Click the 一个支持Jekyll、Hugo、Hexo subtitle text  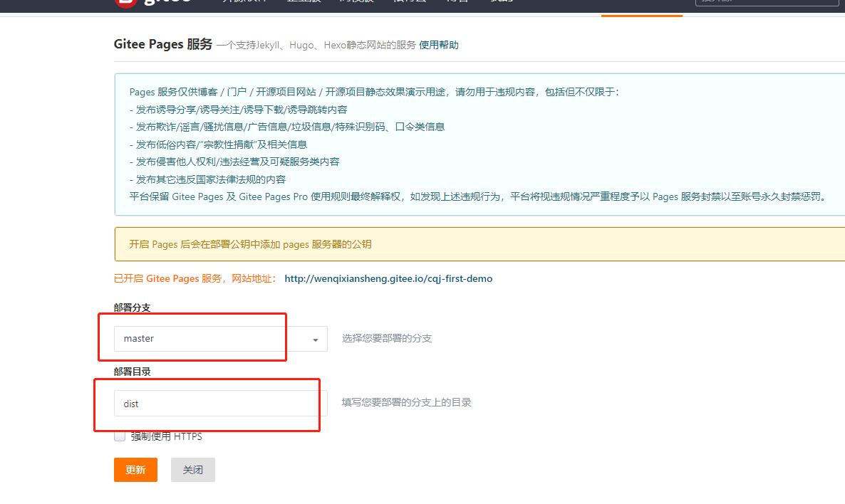tap(316, 46)
